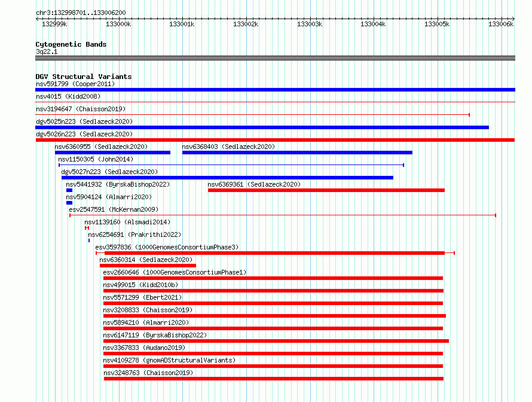This screenshot has height=402, width=532.
Task: Click the nsv591799 (Cooper2011) variant label
Action: click(x=75, y=84)
